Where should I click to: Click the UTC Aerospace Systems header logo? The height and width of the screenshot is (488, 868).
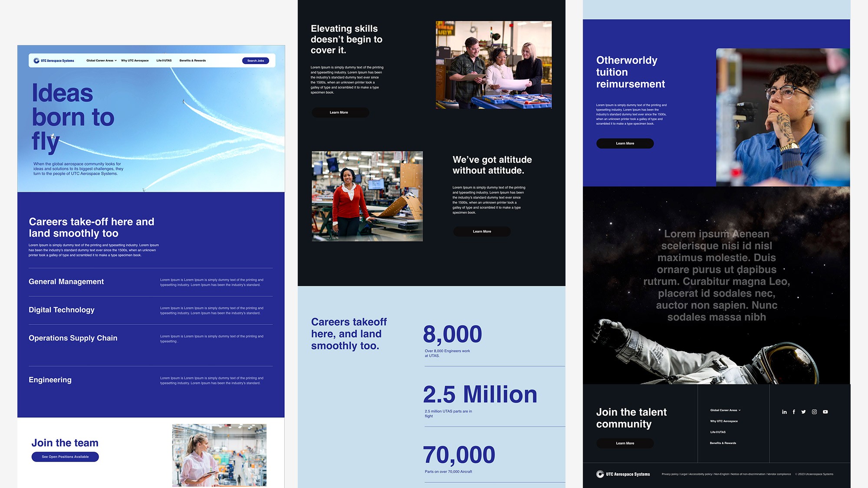pos(54,61)
